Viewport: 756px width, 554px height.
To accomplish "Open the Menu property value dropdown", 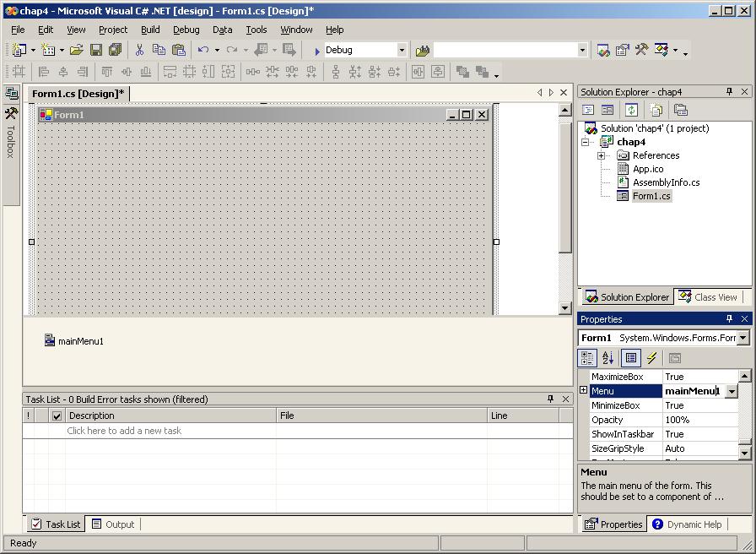I will tap(732, 391).
